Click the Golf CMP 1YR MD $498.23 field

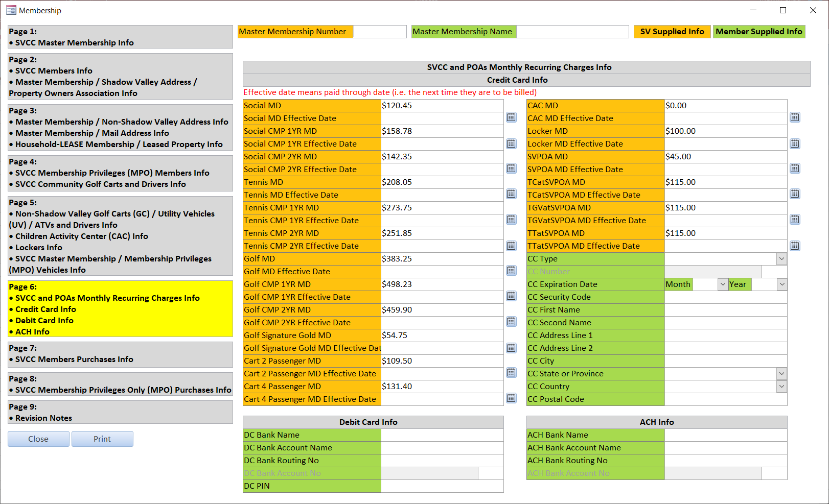point(442,284)
